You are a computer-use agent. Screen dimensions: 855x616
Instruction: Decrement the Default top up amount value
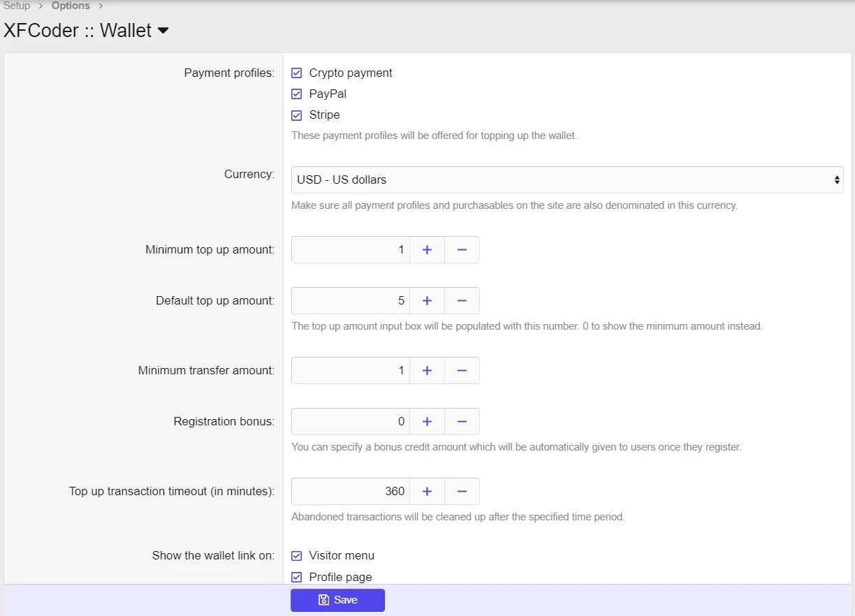click(462, 300)
